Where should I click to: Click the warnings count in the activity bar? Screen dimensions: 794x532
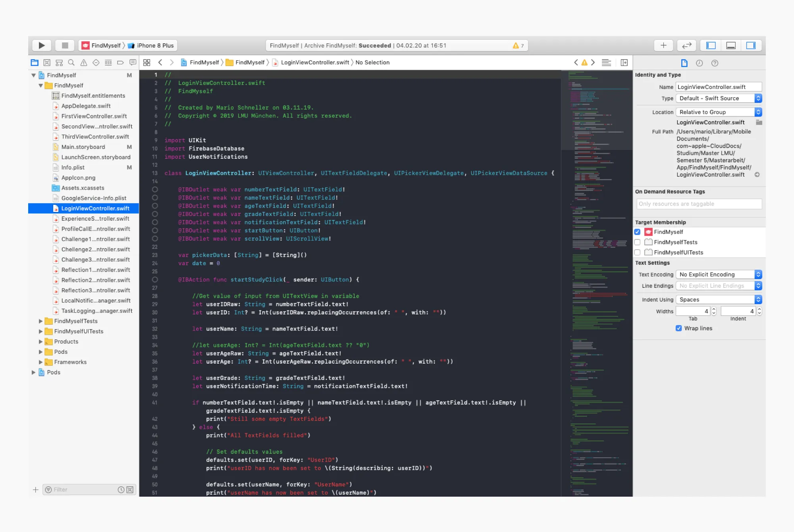click(x=518, y=46)
